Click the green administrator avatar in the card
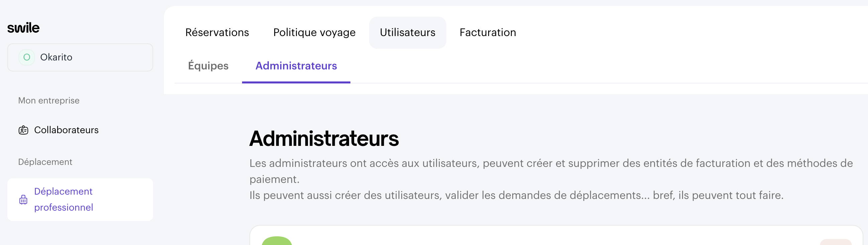The width and height of the screenshot is (868, 245). tap(277, 241)
